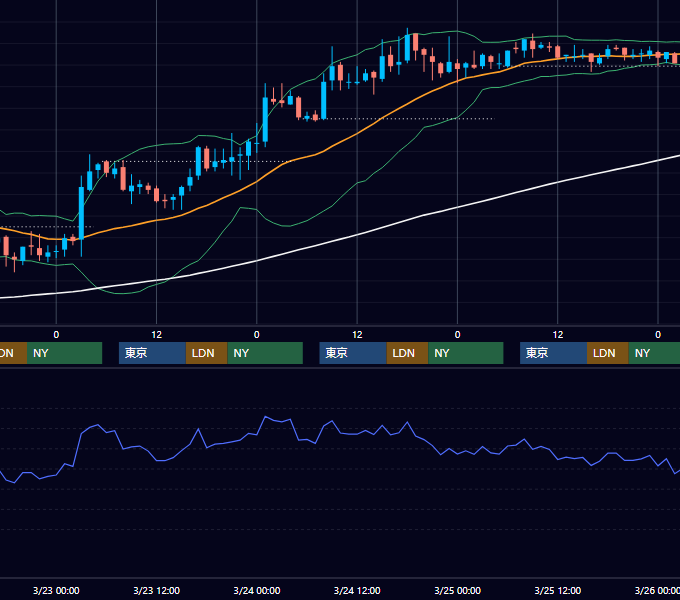Click the 12 hour tick above 3/23 12:00
Viewport: 680px width, 600px height.
click(157, 335)
